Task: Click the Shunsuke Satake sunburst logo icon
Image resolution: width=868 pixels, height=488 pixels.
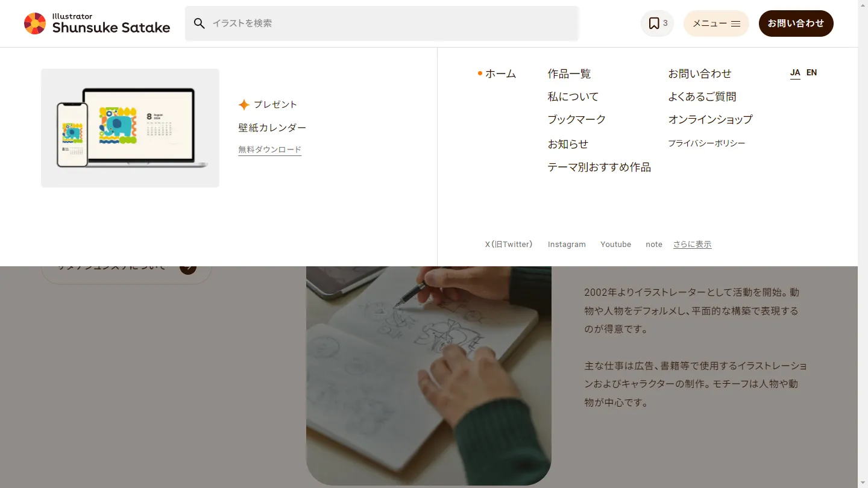Action: pos(35,23)
